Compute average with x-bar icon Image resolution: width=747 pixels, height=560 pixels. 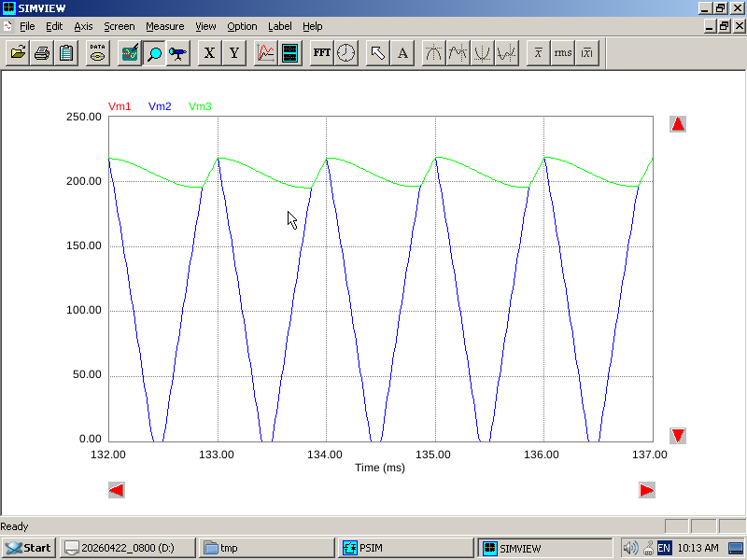539,52
